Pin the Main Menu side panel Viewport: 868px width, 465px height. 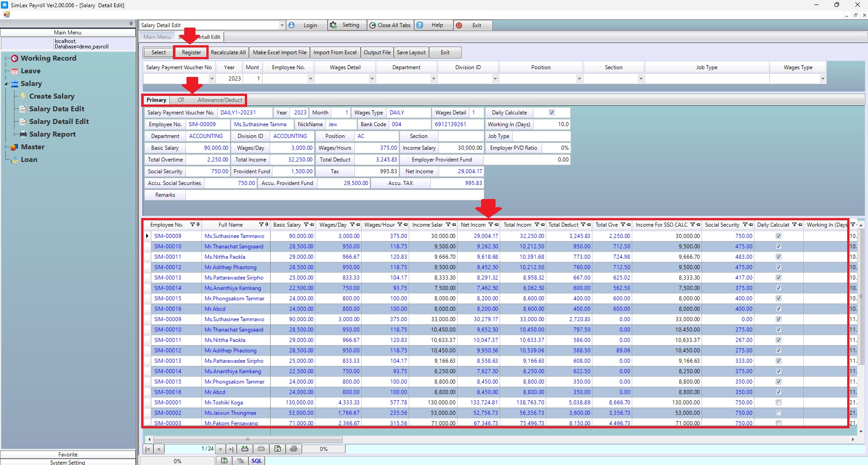point(131,24)
